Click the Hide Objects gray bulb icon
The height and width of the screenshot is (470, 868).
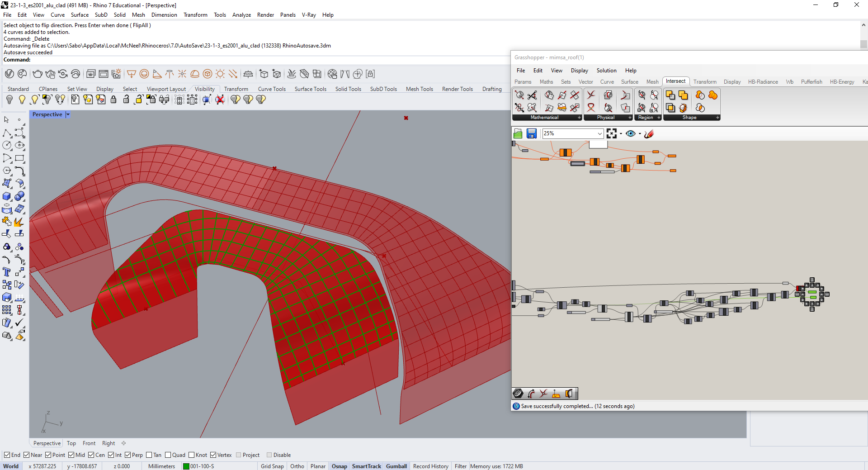coord(9,100)
